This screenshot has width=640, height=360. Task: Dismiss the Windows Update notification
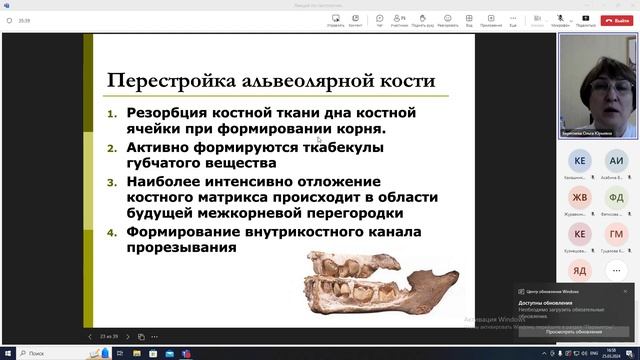[x=625, y=291]
